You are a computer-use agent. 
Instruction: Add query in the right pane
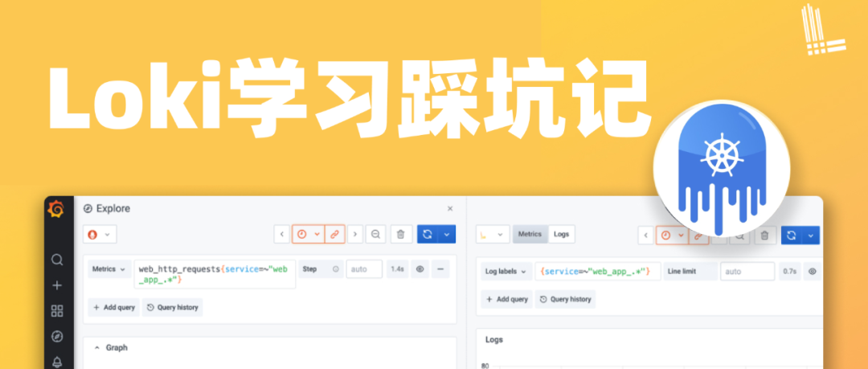click(x=506, y=299)
